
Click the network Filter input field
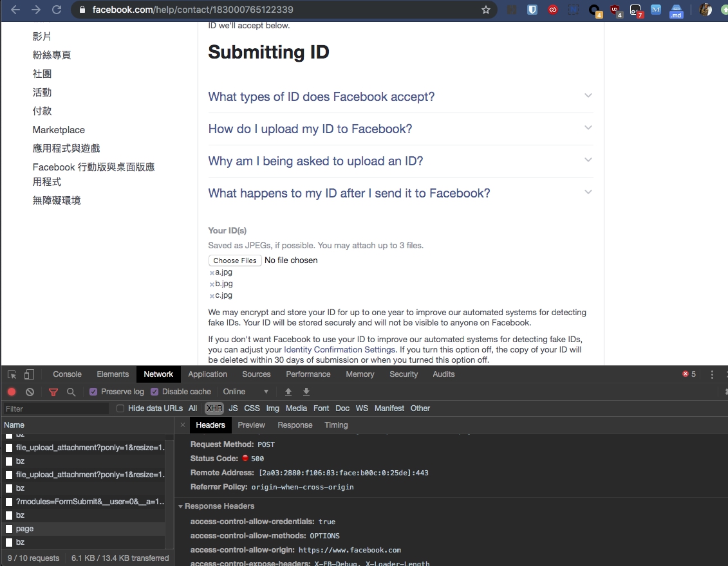click(55, 408)
